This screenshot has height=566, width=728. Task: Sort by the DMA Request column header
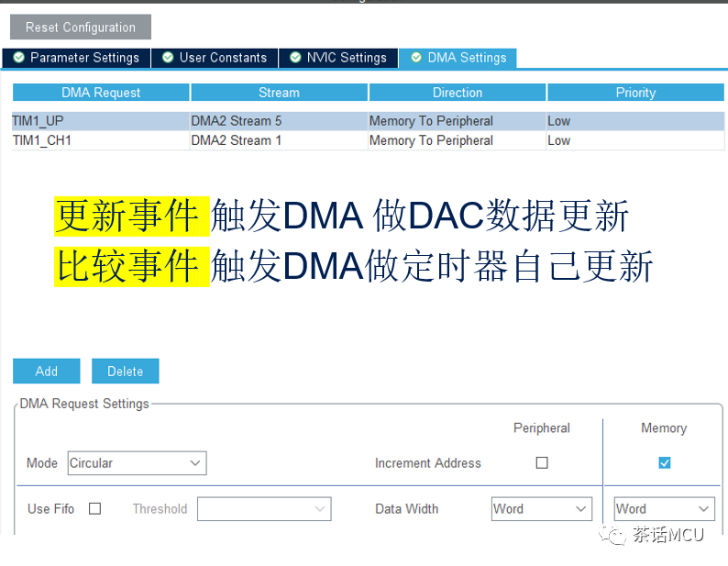coord(101,93)
